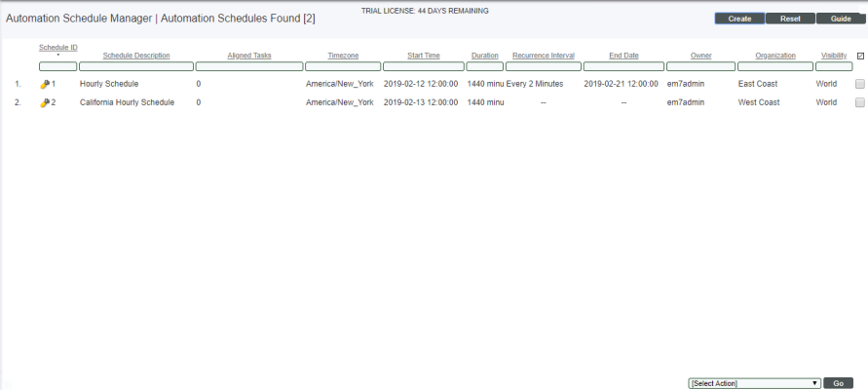Viewport: 868px width, 390px height.
Task: Click the Reset button
Action: pyautogui.click(x=790, y=19)
